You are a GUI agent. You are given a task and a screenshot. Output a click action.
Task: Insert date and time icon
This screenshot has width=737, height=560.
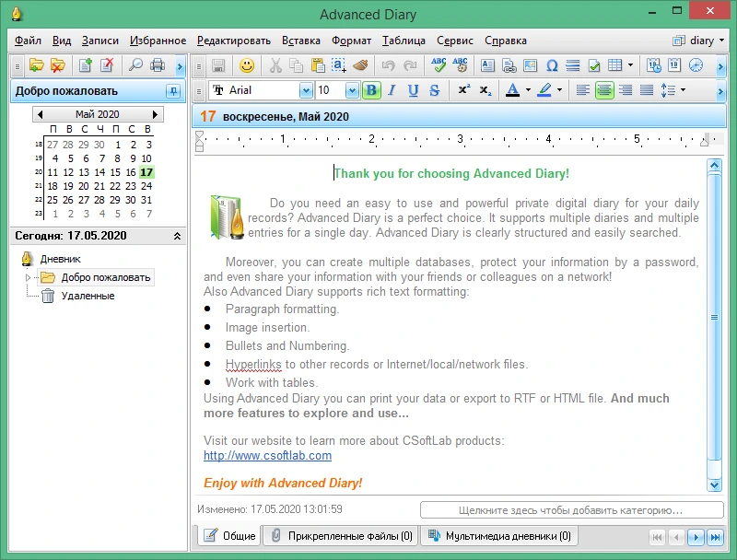tap(653, 65)
